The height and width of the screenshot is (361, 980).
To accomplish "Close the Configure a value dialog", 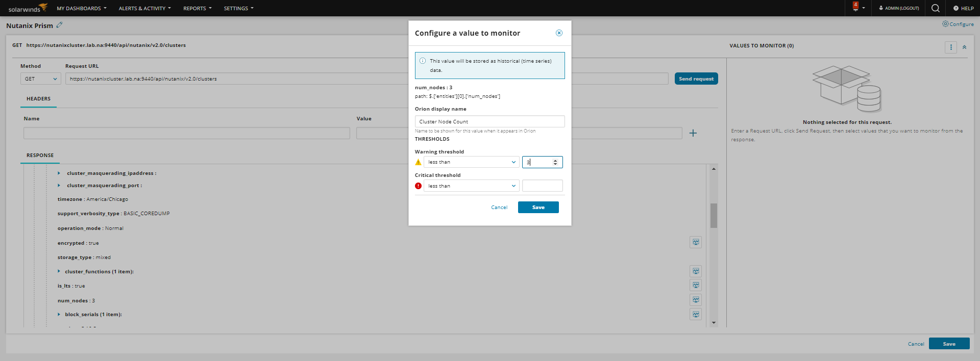I will (x=559, y=33).
